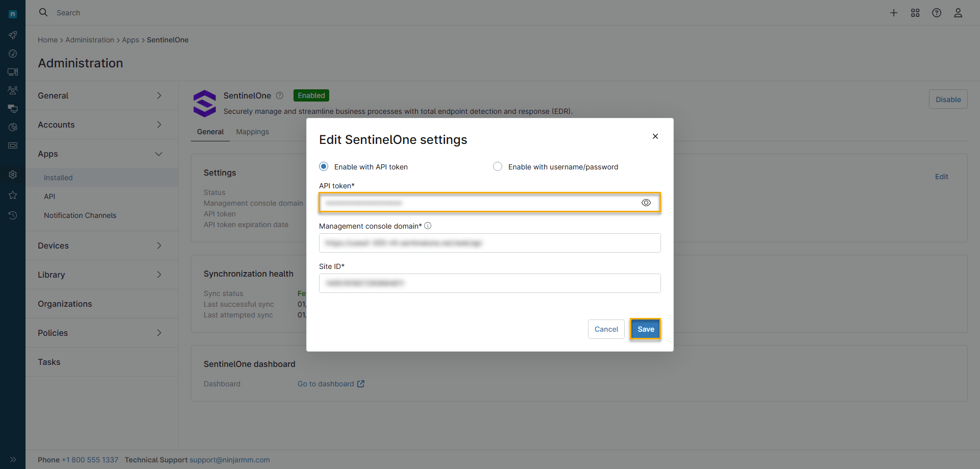Open Notification Channels menu item
This screenshot has height=469, width=980.
click(80, 215)
